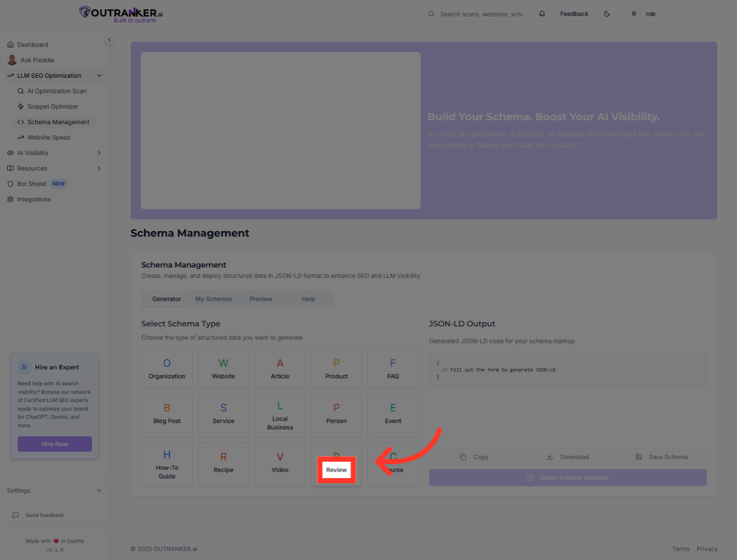Click the version text v1.1.0

55,550
